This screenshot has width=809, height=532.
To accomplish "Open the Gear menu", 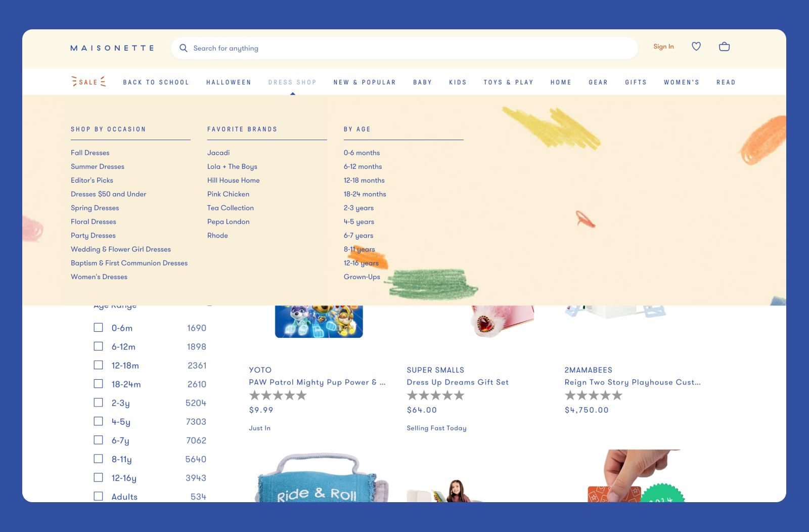I will point(598,82).
